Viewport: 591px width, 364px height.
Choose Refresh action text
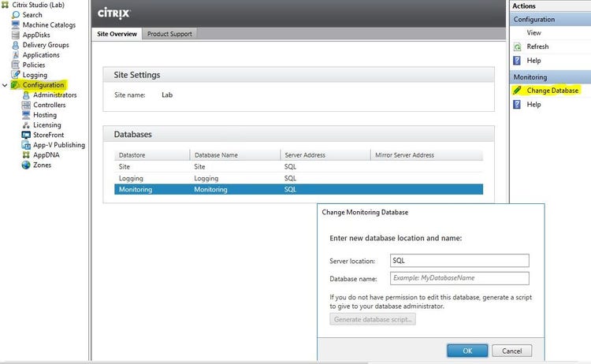click(537, 46)
